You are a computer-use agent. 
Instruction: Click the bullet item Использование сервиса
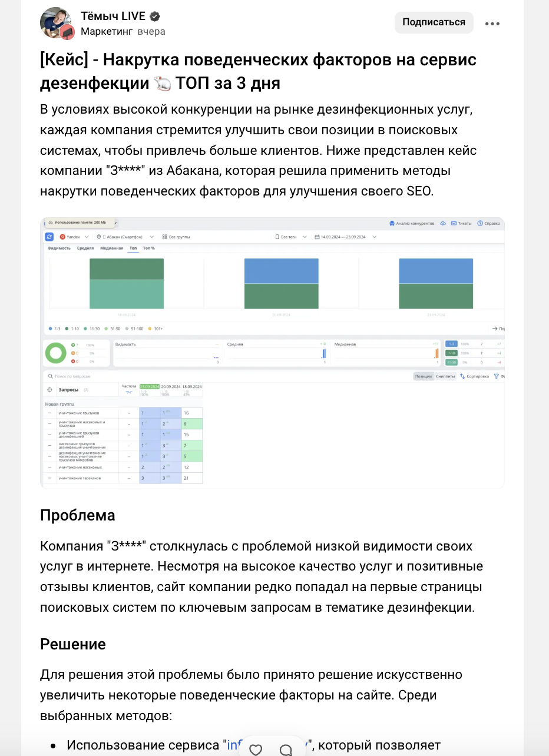pyautogui.click(x=253, y=745)
